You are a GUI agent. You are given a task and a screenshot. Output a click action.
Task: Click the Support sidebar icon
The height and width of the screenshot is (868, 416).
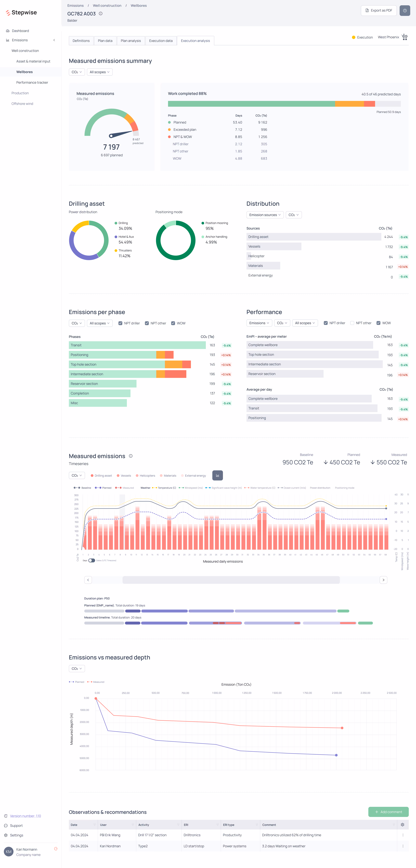click(x=6, y=825)
